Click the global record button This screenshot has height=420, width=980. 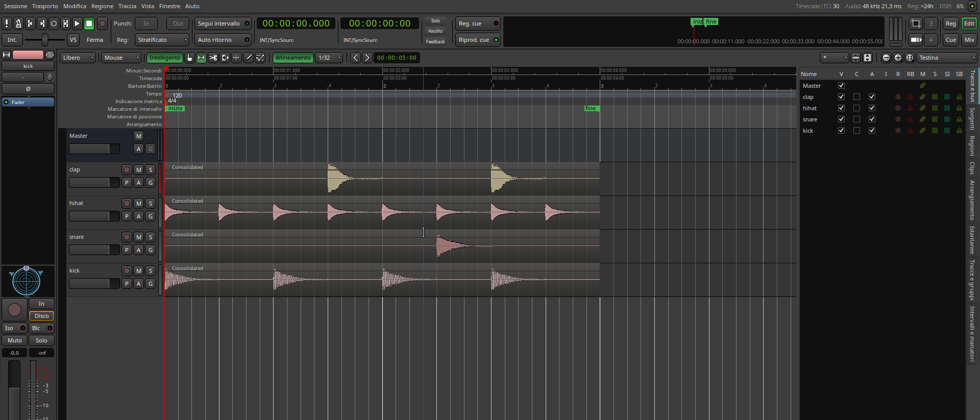pyautogui.click(x=102, y=23)
